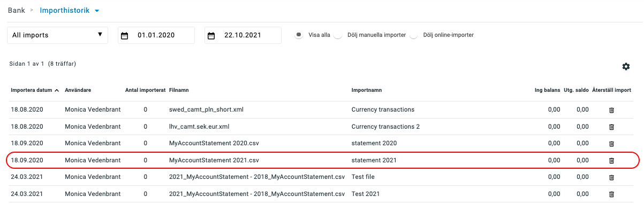
Task: Click the Importnamn column header
Action: click(367, 90)
